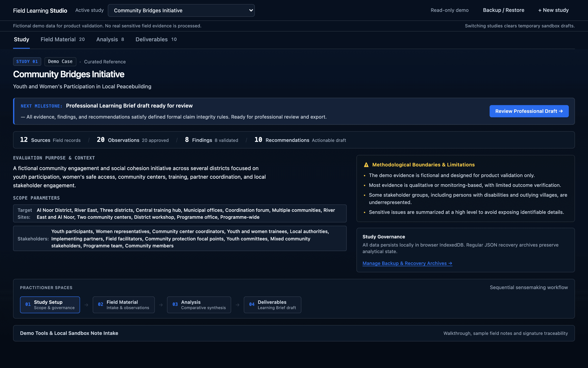Open the 03 Analysis space card
This screenshot has width=588, height=368.
click(199, 305)
